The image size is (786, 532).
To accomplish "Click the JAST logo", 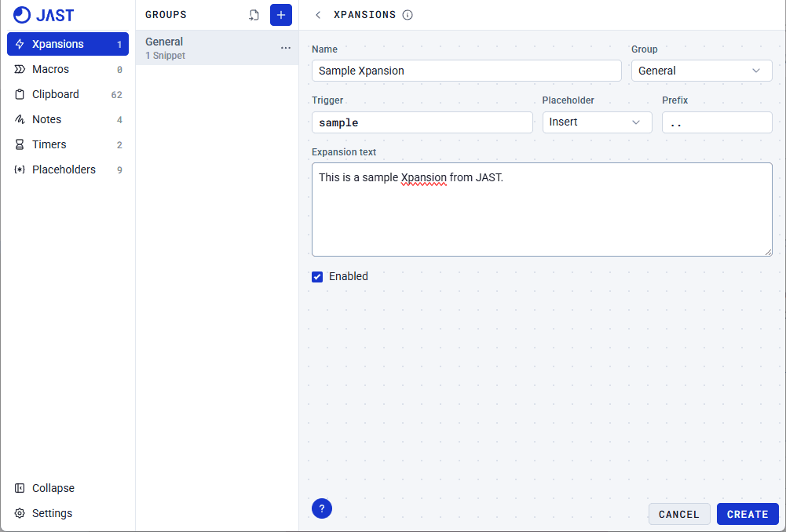I will tap(44, 15).
